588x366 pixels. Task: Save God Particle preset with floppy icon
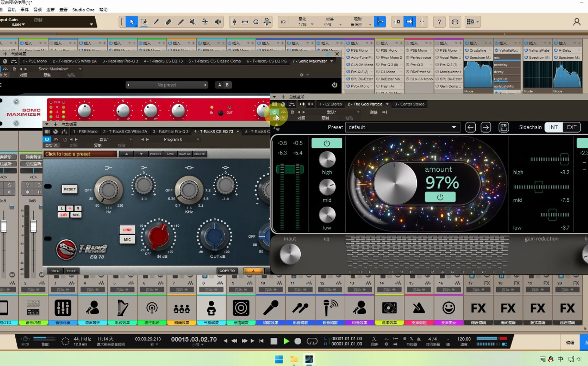[x=503, y=127]
